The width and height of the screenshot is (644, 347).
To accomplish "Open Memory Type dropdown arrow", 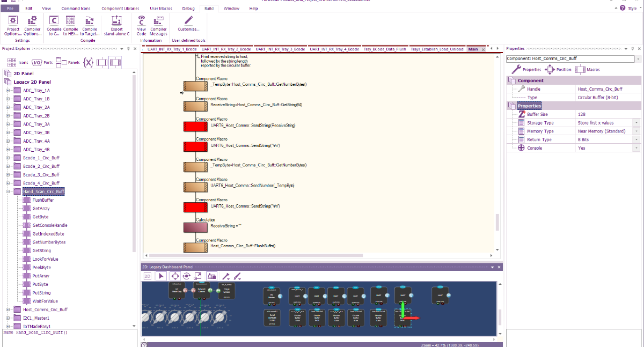I will click(637, 131).
